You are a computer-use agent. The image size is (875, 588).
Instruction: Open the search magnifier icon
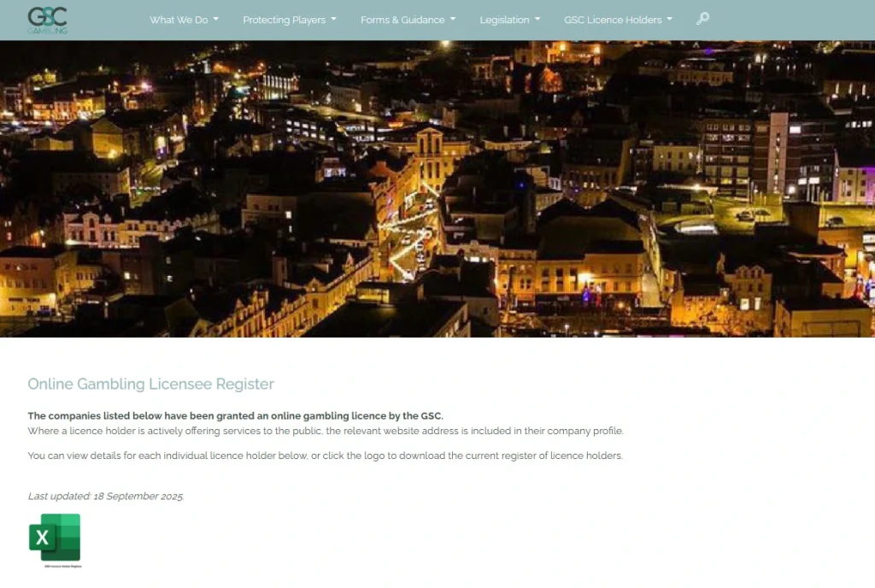[702, 19]
